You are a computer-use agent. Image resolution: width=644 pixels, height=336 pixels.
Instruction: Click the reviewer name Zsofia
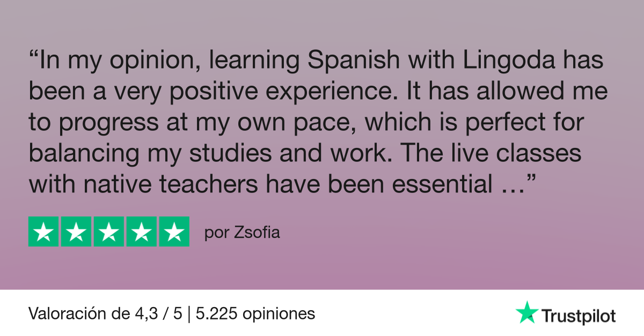[258, 234]
